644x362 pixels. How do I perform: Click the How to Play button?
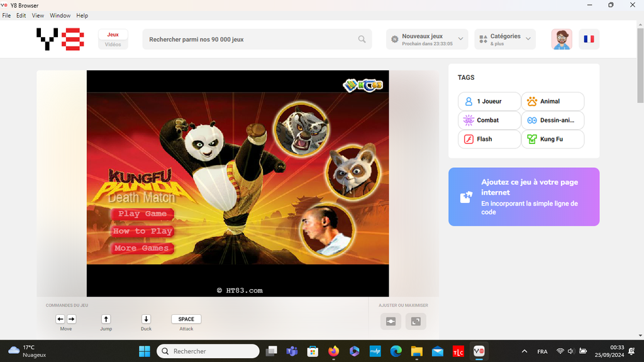point(143,231)
